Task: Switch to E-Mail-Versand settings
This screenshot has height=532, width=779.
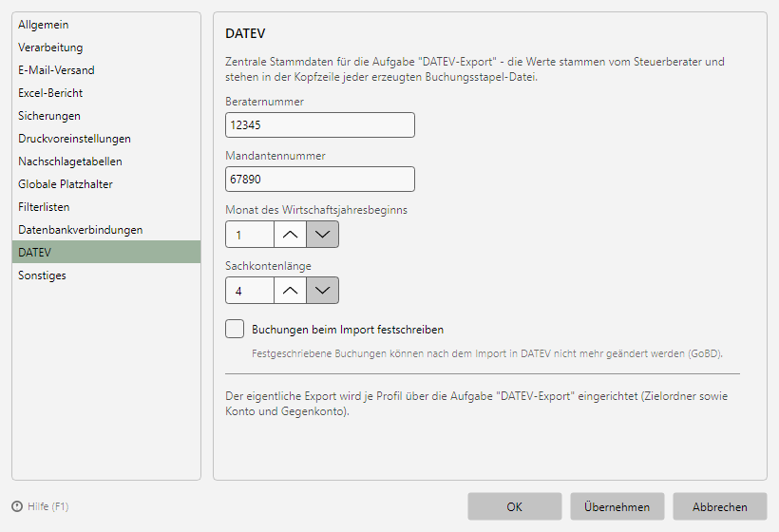Action: pyautogui.click(x=106, y=70)
